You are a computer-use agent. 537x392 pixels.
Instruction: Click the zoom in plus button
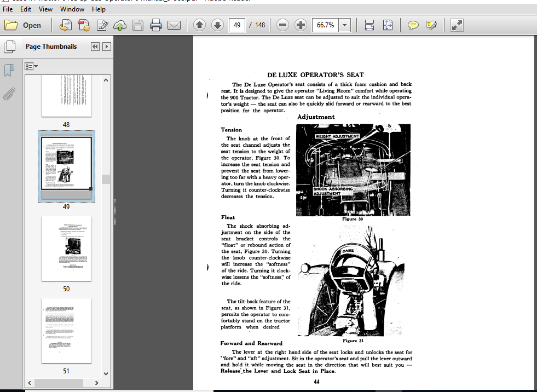click(x=301, y=25)
